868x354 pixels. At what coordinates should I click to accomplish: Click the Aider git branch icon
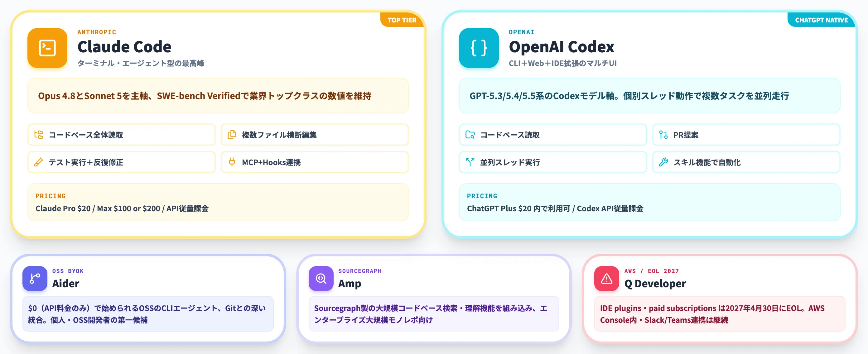point(35,279)
